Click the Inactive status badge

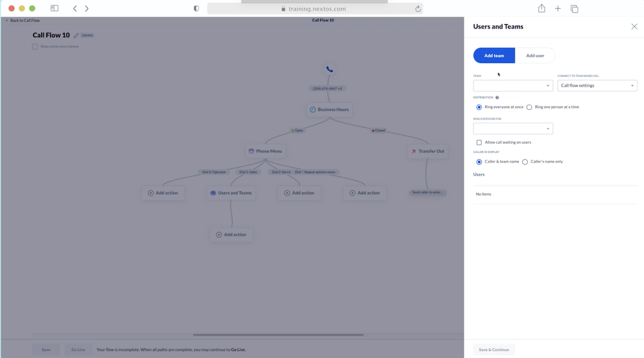click(x=88, y=35)
